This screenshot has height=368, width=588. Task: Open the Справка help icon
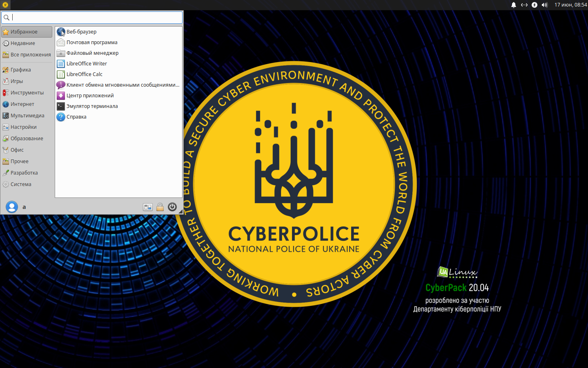coord(61,117)
